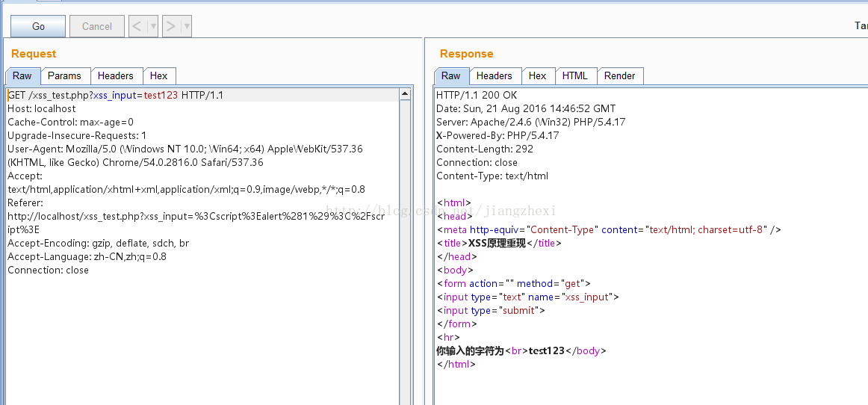
Task: Click the HTTP/1.1 200 OK status line
Action: 477,96
